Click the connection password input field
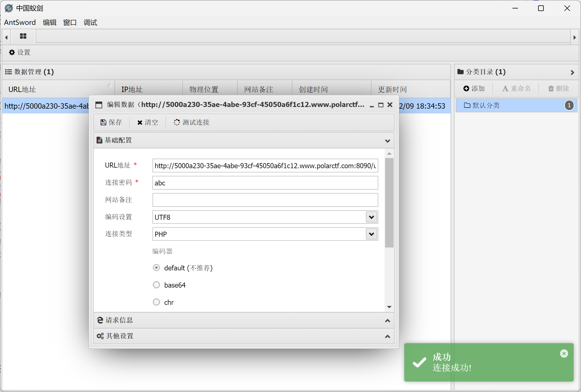The width and height of the screenshot is (581, 392). (265, 183)
